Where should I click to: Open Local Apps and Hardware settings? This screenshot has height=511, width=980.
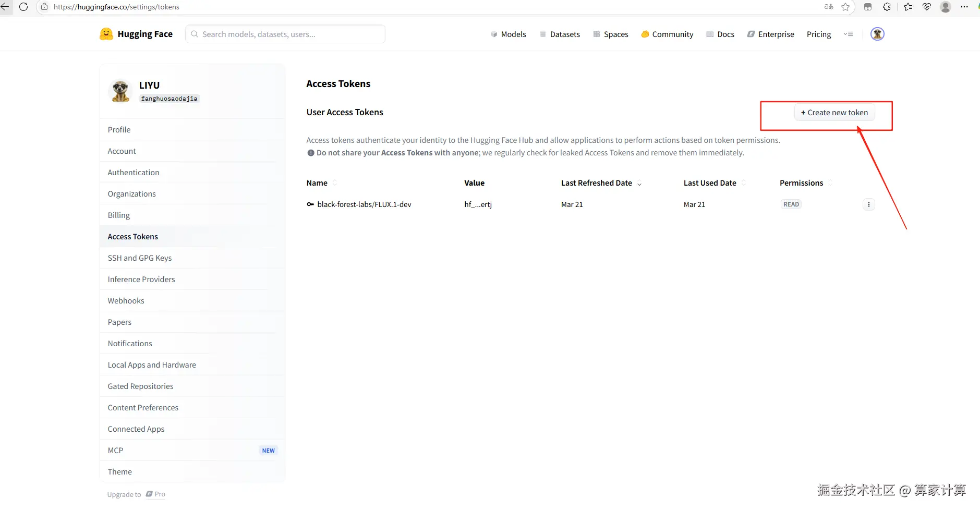pos(192,365)
